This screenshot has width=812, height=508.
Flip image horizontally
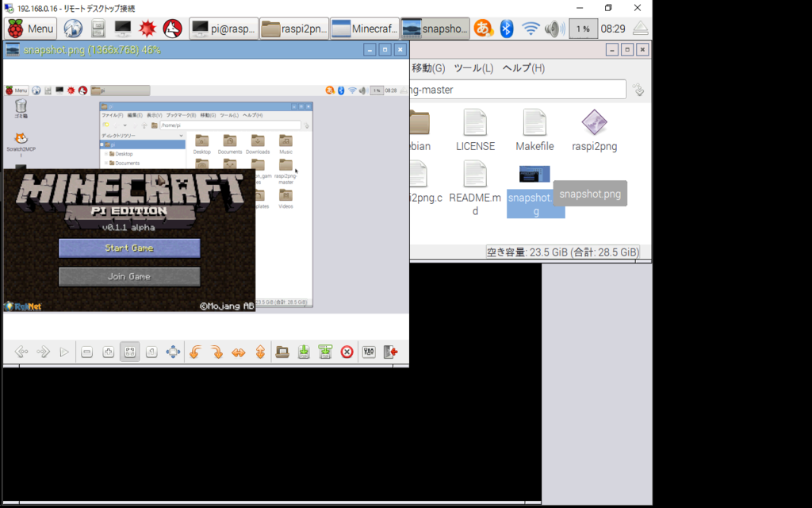238,352
